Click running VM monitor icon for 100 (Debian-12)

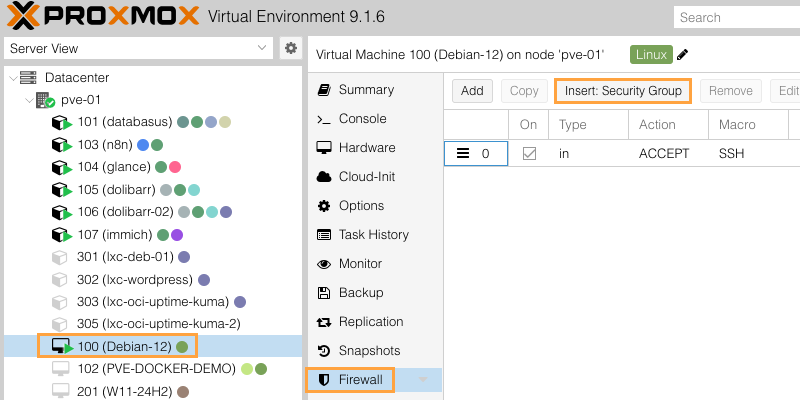click(62, 347)
